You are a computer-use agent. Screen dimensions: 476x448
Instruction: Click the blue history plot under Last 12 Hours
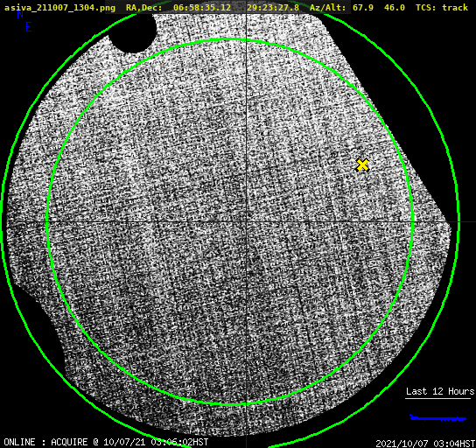437,418
